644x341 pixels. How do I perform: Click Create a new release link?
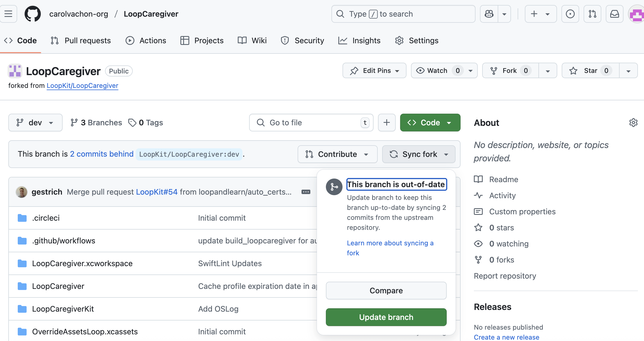pyautogui.click(x=507, y=337)
